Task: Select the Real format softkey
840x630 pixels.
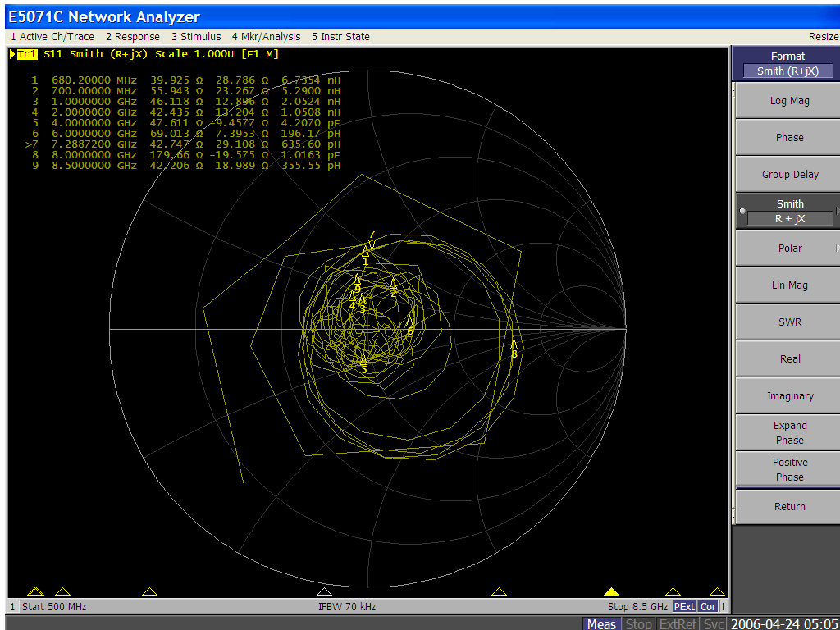Action: (x=789, y=359)
